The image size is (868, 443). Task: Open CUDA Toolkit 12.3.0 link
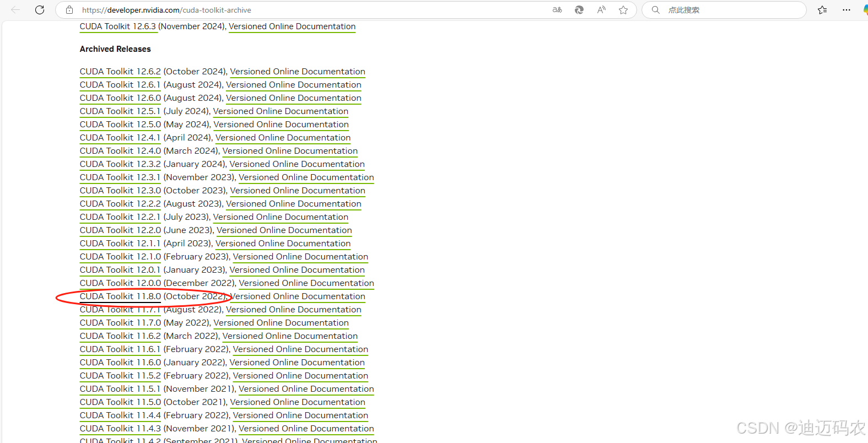(120, 191)
